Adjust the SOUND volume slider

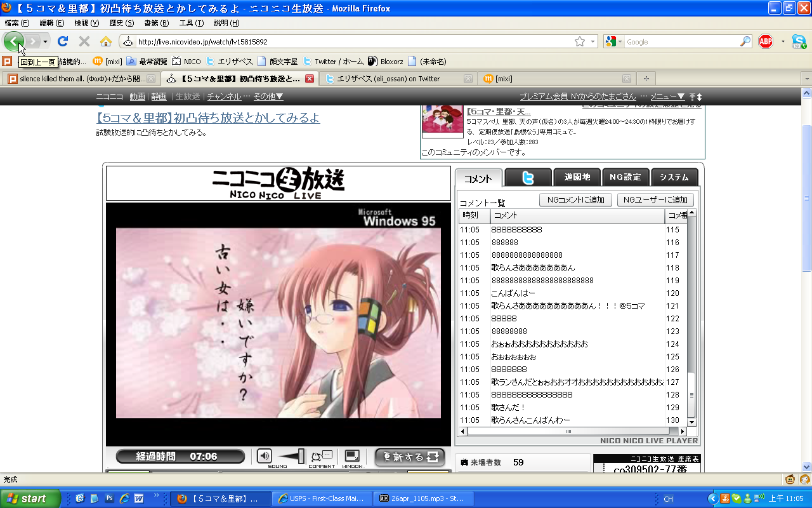291,456
